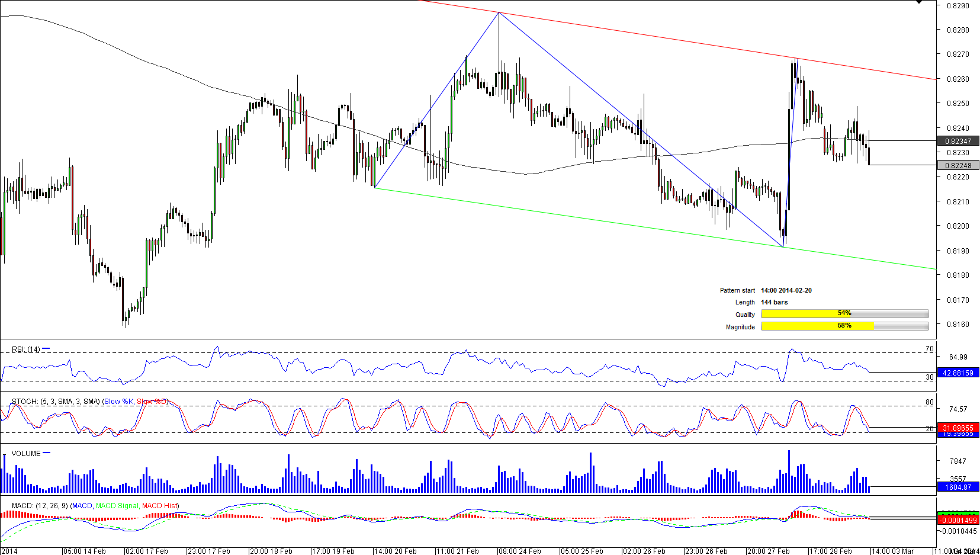
Task: Click the Slow %K legend text
Action: [118, 402]
